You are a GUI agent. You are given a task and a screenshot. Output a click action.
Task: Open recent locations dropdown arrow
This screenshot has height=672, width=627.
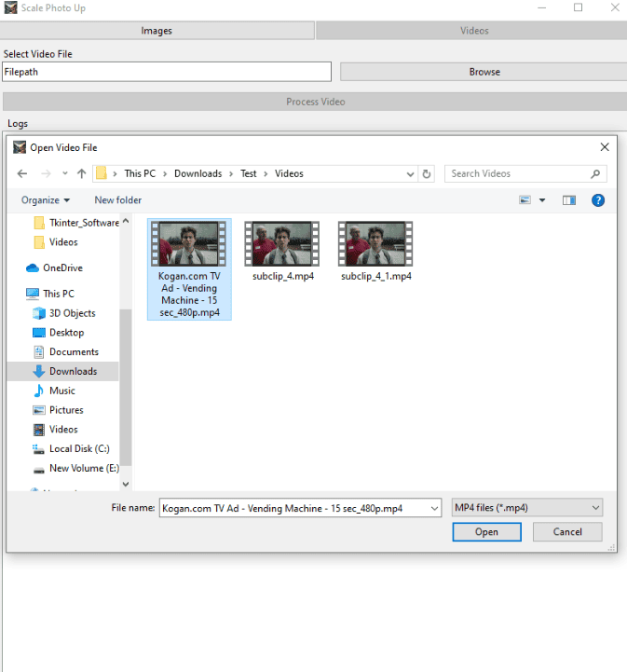coord(65,173)
